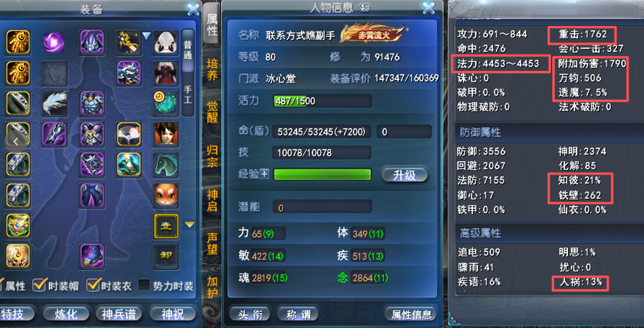Click the teal orb with clock icon
This screenshot has width=644, height=328.
(x=165, y=103)
